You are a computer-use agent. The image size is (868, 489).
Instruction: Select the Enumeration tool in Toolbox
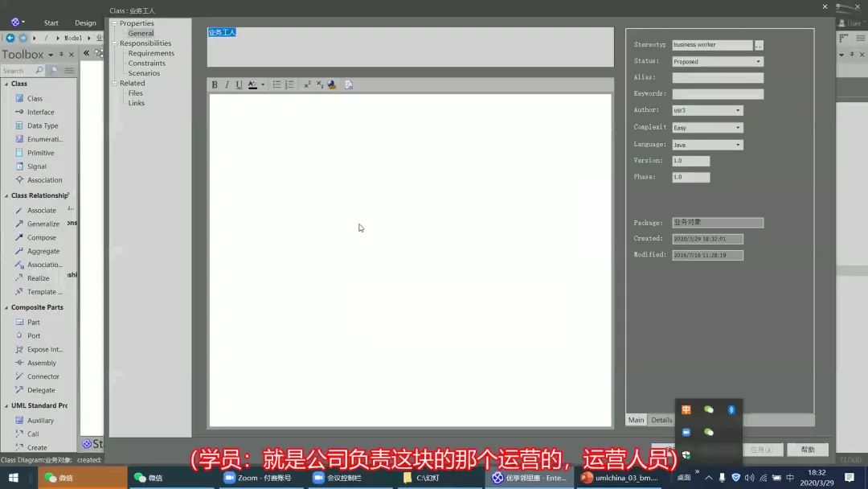click(44, 139)
